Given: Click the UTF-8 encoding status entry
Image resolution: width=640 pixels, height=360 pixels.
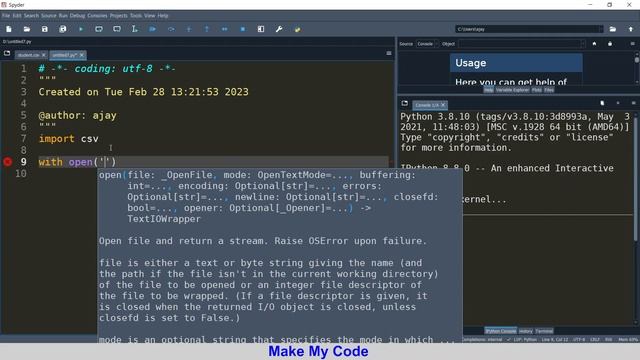Looking at the screenshot, I should coord(579,340).
